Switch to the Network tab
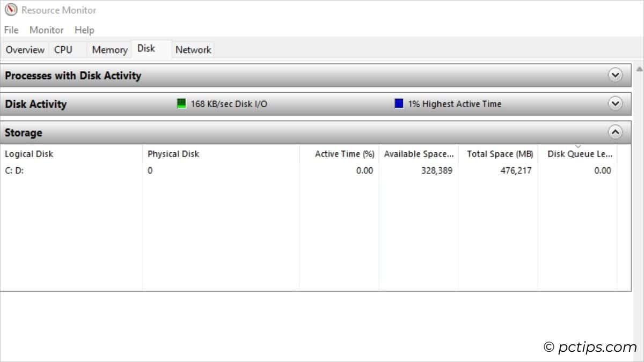Image resolution: width=644 pixels, height=362 pixels. (x=193, y=49)
